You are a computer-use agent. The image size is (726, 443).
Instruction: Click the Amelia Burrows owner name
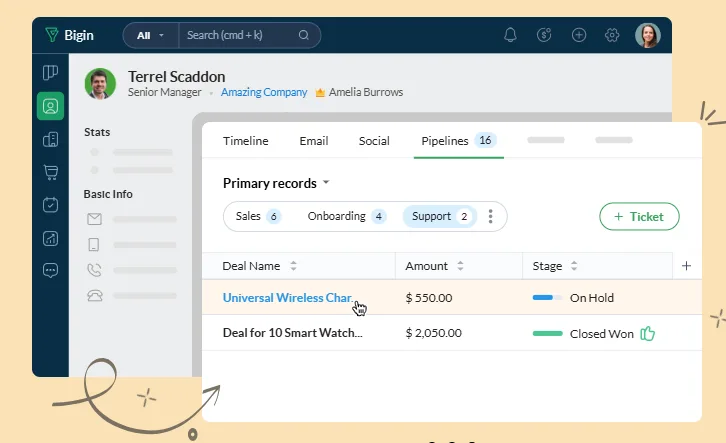366,92
